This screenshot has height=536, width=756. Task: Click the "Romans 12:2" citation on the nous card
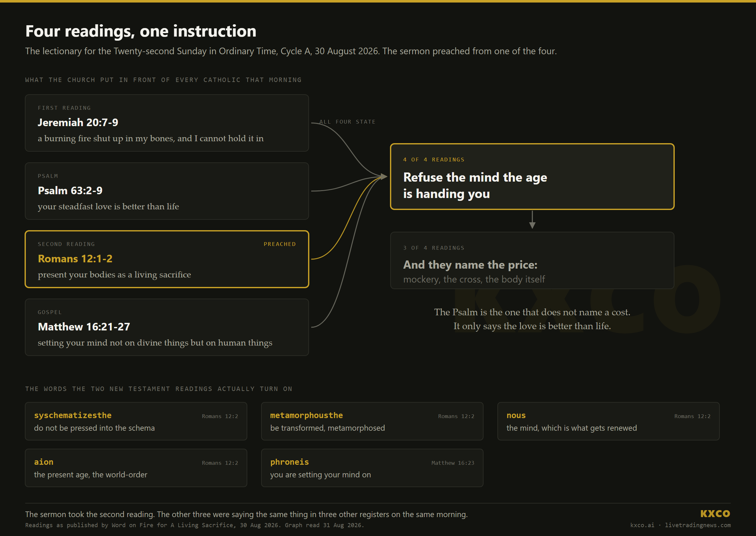(692, 416)
